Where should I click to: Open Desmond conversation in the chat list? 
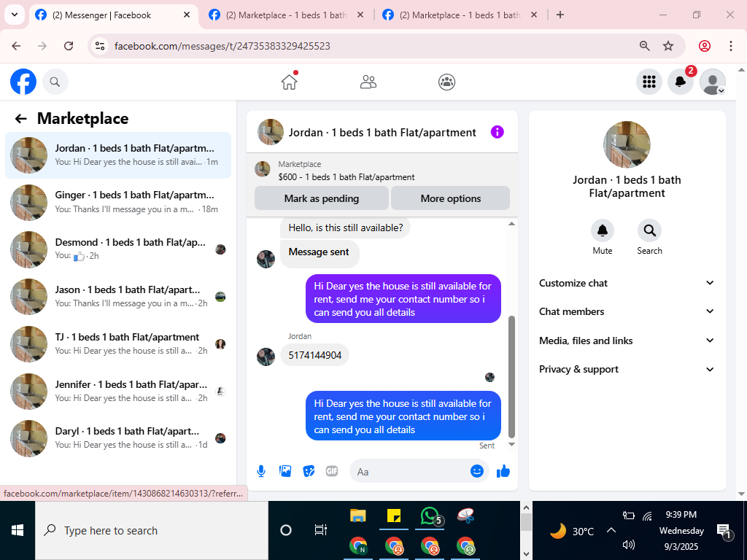[x=118, y=249]
